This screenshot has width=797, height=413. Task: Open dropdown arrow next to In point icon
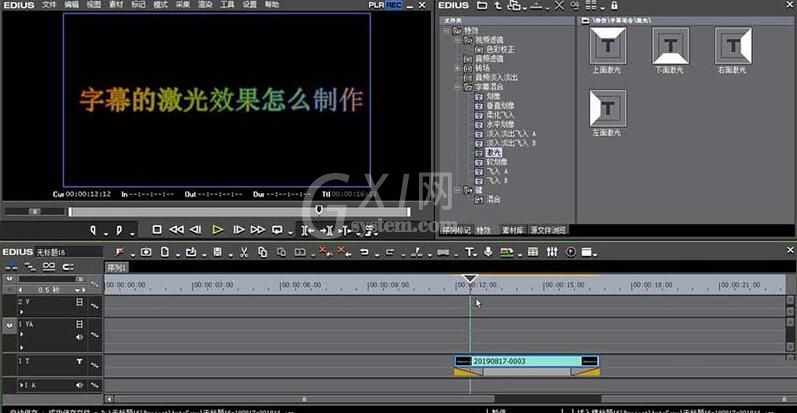[x=106, y=233]
